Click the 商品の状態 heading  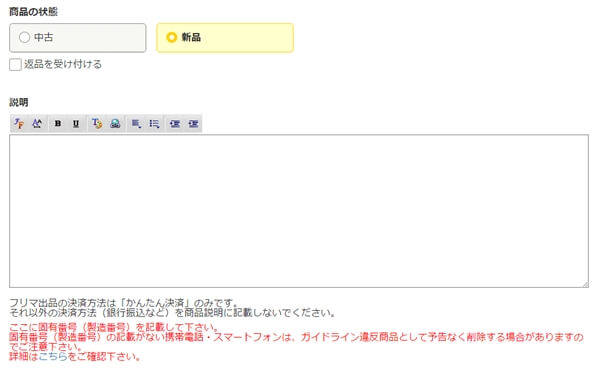coord(33,12)
